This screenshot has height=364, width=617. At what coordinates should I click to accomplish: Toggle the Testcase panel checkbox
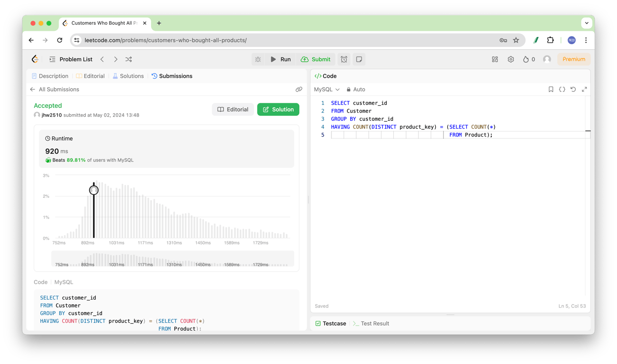click(317, 323)
